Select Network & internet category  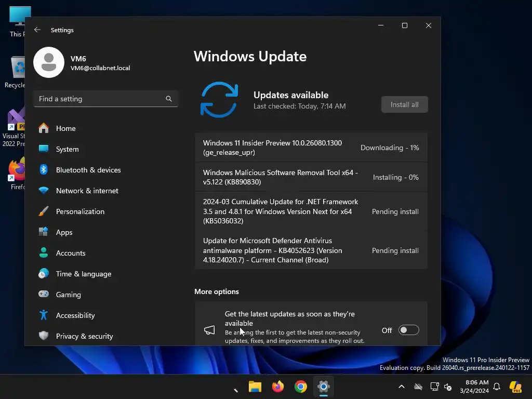(106, 190)
